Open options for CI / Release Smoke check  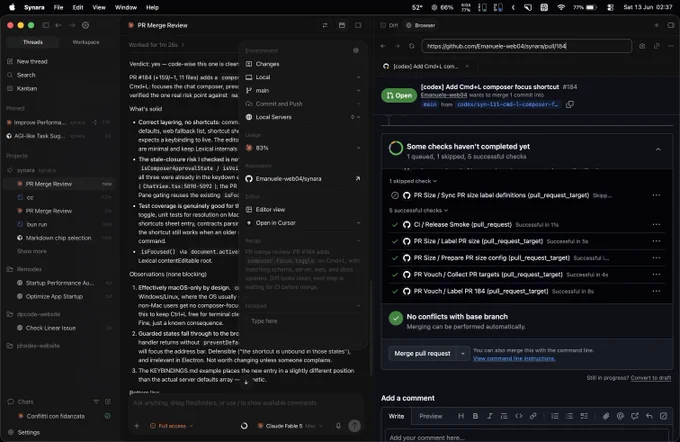(x=656, y=225)
